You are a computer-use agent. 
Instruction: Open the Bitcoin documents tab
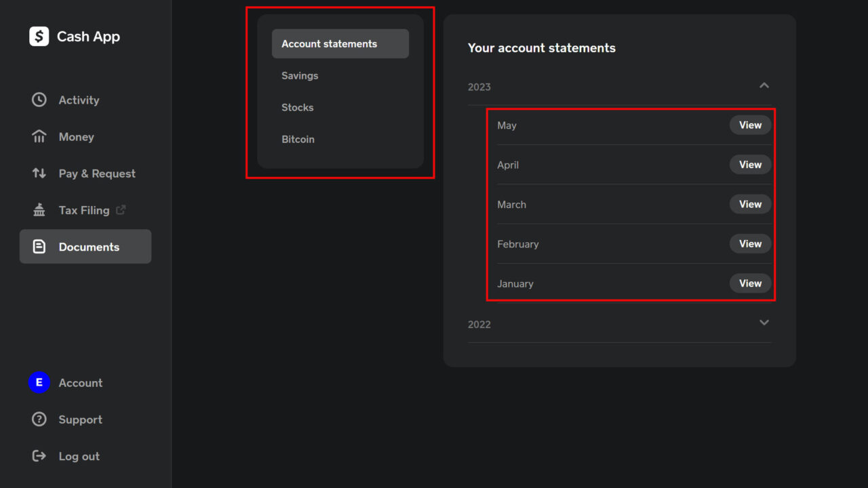pyautogui.click(x=298, y=139)
